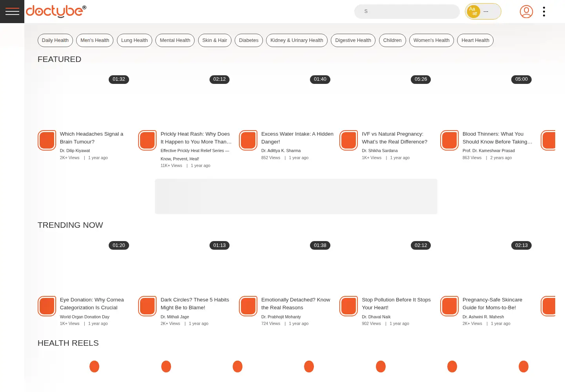Click the banner placeholder below Featured

(296, 196)
